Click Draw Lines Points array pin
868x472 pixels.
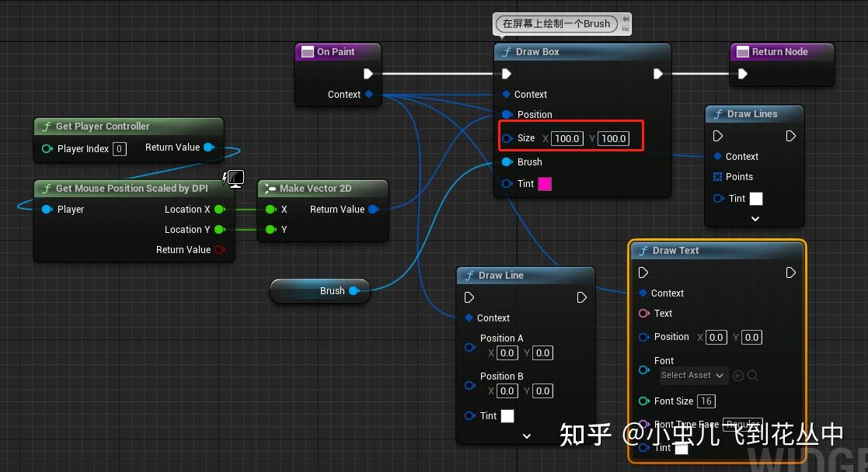coord(717,176)
